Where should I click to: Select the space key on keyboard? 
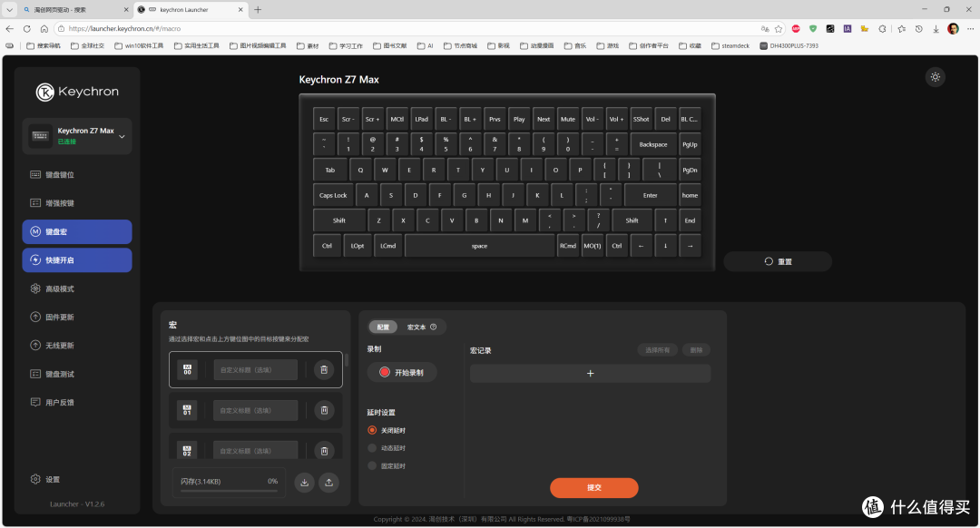(x=479, y=246)
